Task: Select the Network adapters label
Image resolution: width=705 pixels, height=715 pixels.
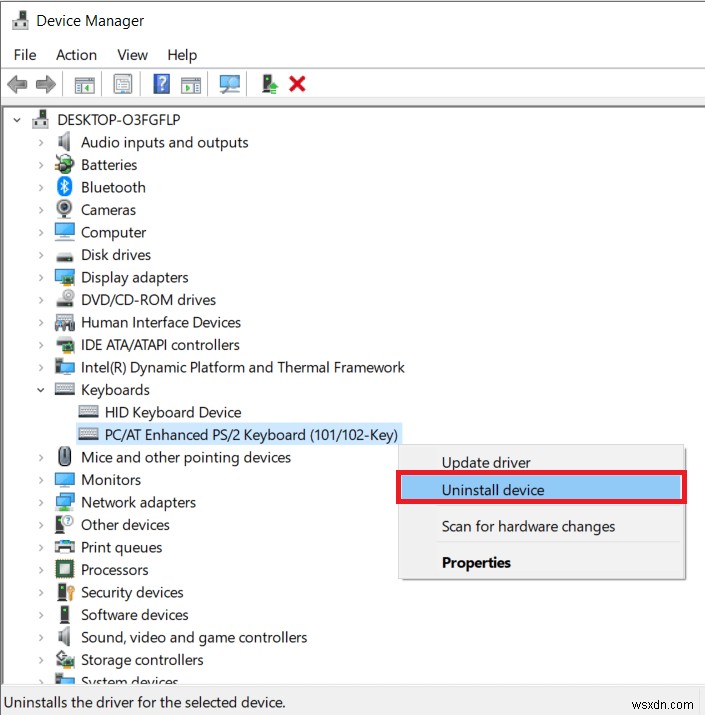Action: pos(138,502)
